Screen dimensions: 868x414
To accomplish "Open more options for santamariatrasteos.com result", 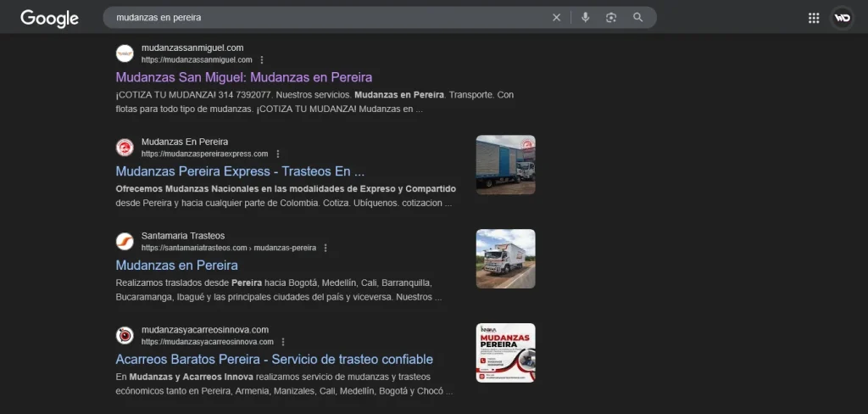I will (x=325, y=248).
